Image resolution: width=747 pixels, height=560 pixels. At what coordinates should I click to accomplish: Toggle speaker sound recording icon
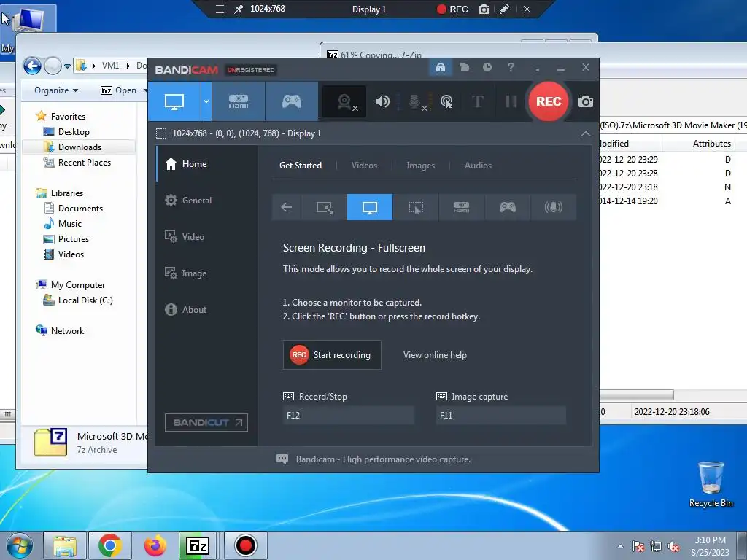382,101
